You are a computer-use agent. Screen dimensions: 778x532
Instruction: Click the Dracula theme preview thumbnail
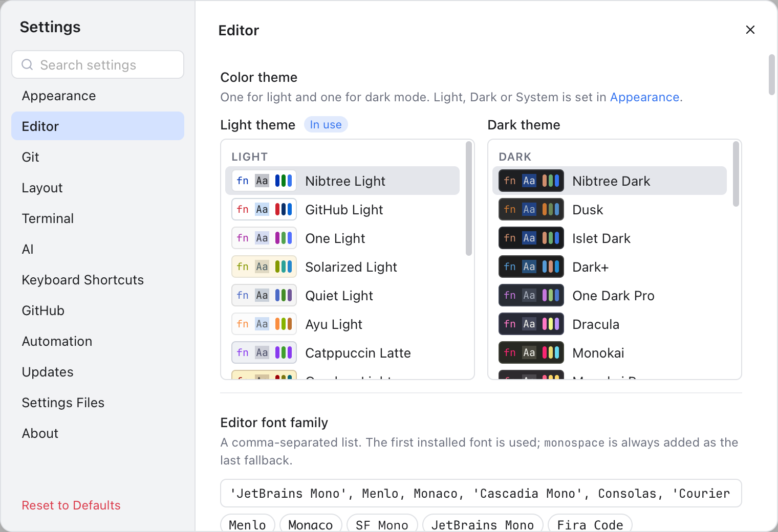tap(531, 324)
